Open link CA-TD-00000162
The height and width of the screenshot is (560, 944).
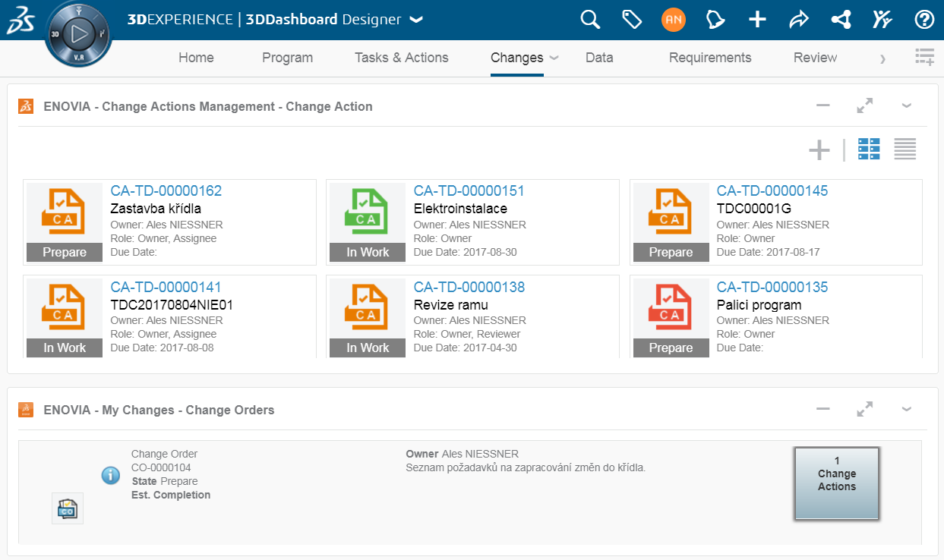coord(166,191)
